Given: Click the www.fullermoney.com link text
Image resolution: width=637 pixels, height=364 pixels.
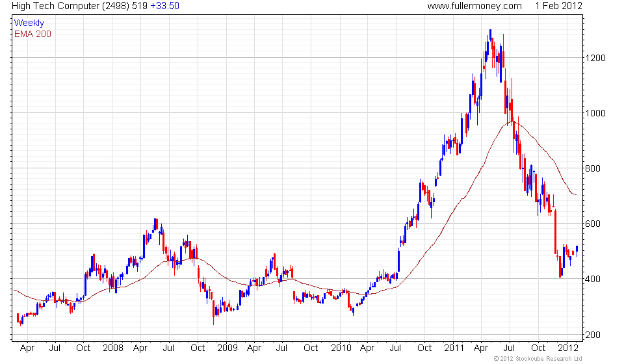Looking at the screenshot, I should click(x=474, y=6).
